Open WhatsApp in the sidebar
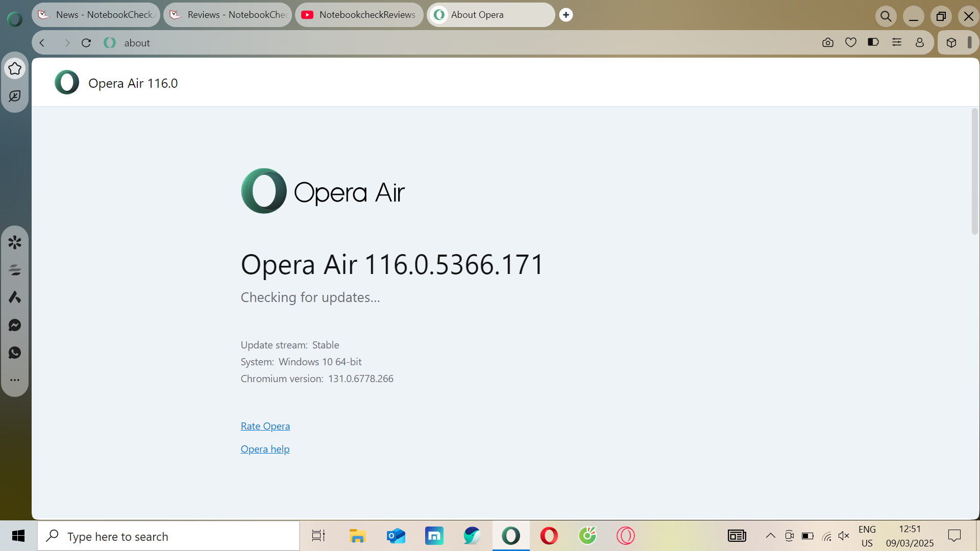The width and height of the screenshot is (980, 551). [x=15, y=353]
